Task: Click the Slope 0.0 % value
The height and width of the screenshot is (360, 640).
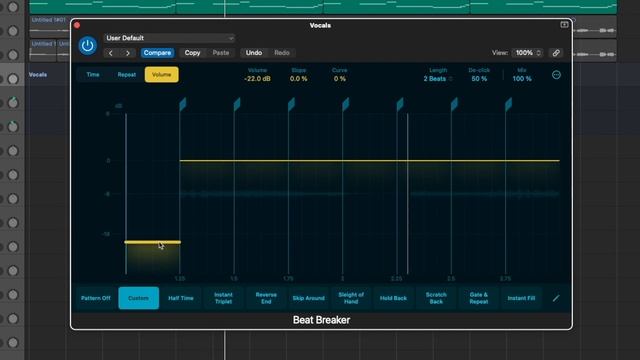Action: click(298, 79)
